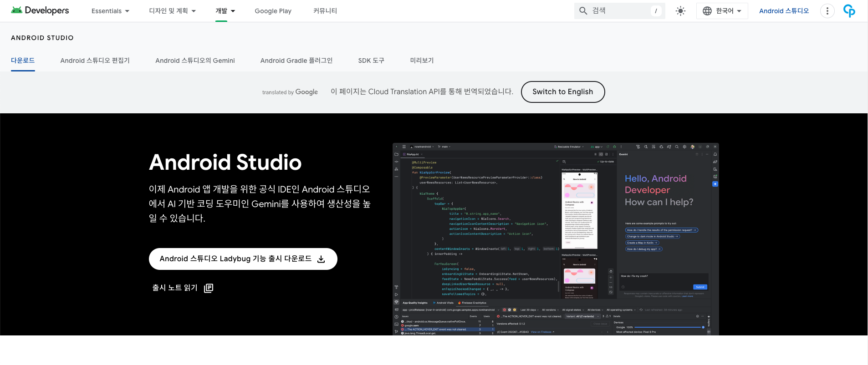Focus the 검색 search field
The height and width of the screenshot is (365, 868).
point(620,11)
